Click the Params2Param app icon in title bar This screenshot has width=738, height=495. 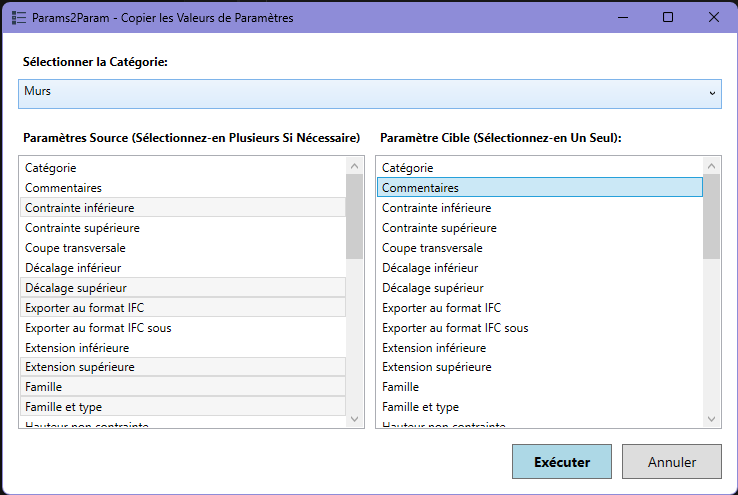tap(18, 18)
